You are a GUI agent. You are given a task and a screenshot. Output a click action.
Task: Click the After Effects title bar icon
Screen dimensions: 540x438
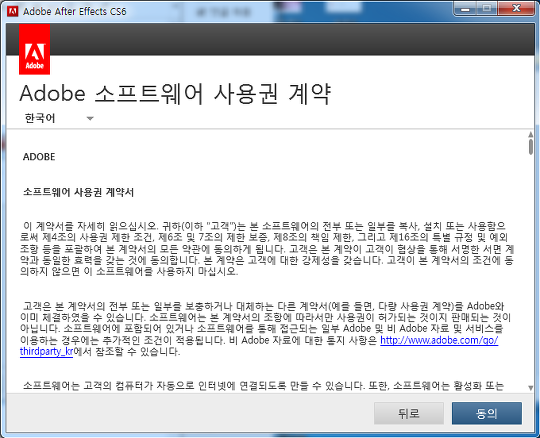tap(13, 11)
